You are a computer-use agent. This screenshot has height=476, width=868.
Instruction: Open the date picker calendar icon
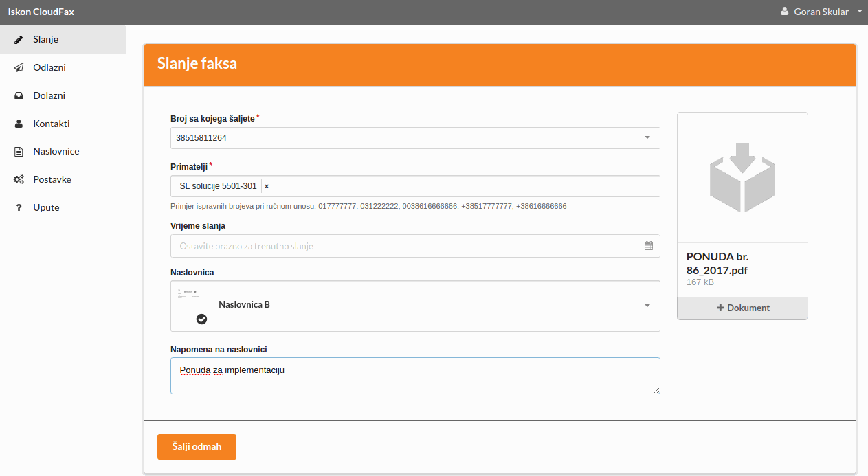click(648, 245)
